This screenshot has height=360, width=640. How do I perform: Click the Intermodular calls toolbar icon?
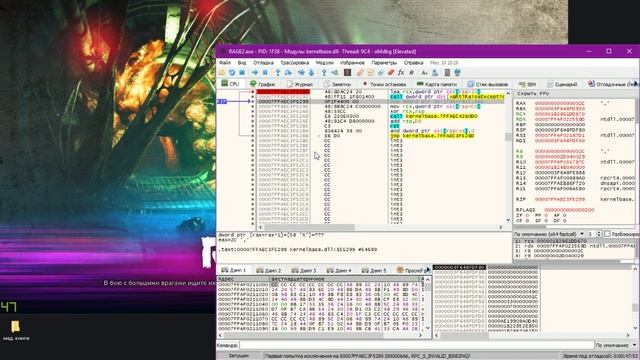pyautogui.click(x=435, y=73)
